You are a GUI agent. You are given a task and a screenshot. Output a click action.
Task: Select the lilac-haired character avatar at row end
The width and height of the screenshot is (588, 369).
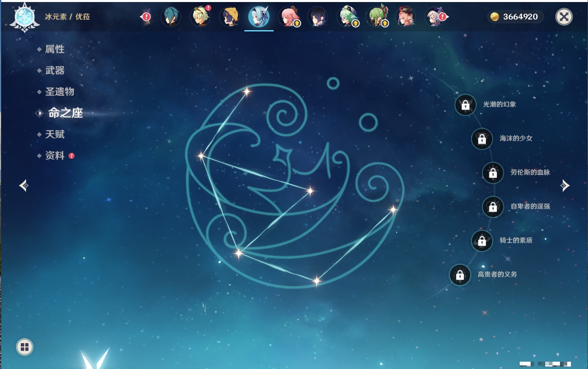click(436, 17)
